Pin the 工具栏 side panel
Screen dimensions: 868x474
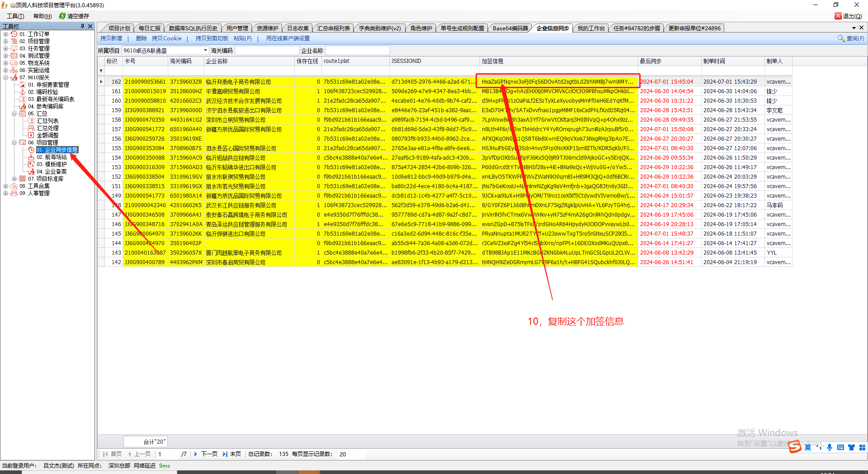pos(82,26)
